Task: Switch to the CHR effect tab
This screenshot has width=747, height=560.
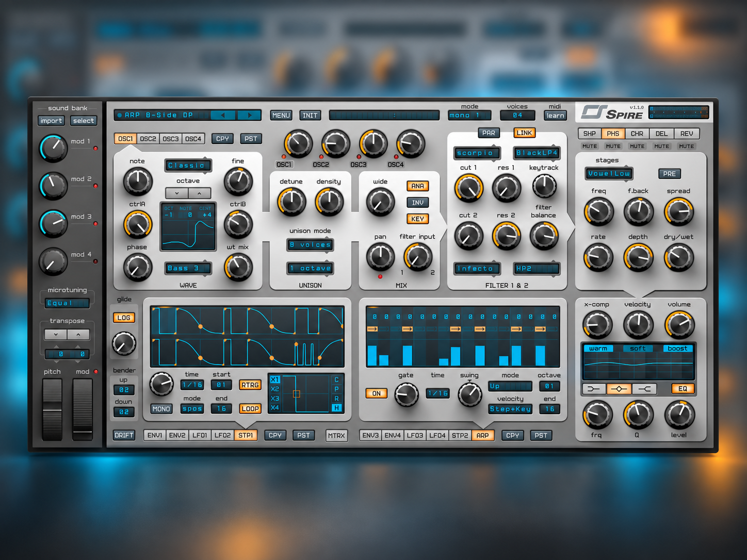Action: tap(637, 134)
